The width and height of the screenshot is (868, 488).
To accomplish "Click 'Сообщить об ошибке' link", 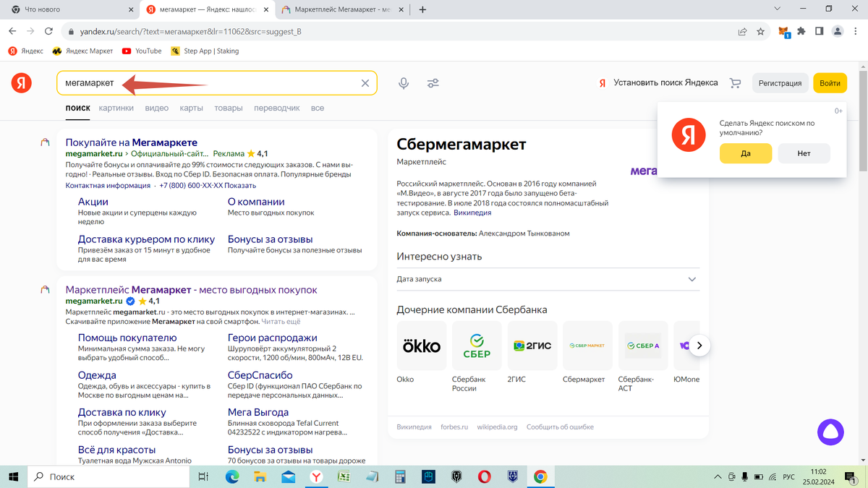I will [x=561, y=427].
